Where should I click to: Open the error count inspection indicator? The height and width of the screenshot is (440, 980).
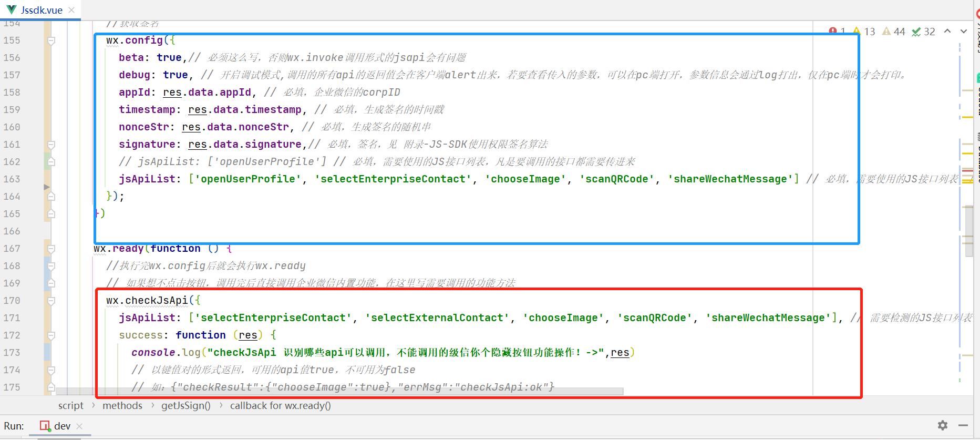click(x=837, y=32)
